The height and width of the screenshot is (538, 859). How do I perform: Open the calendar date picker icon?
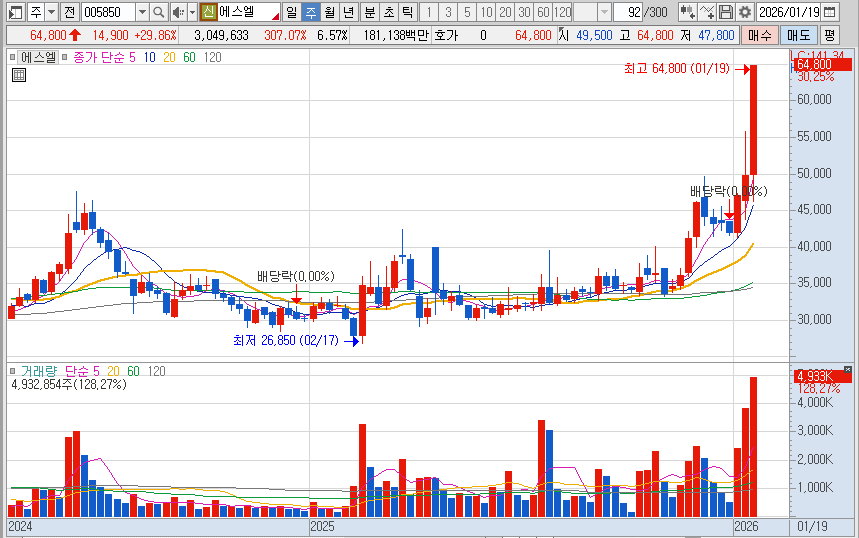coord(830,12)
